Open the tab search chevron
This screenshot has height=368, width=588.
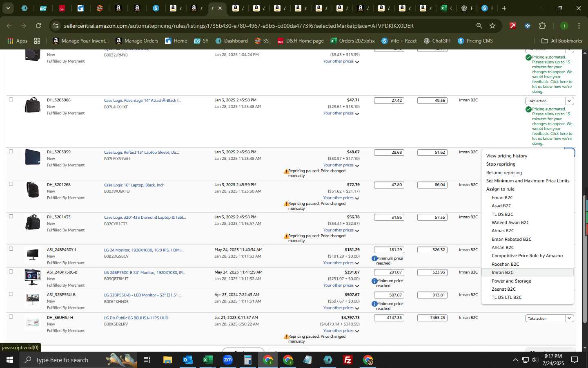[x=8, y=8]
